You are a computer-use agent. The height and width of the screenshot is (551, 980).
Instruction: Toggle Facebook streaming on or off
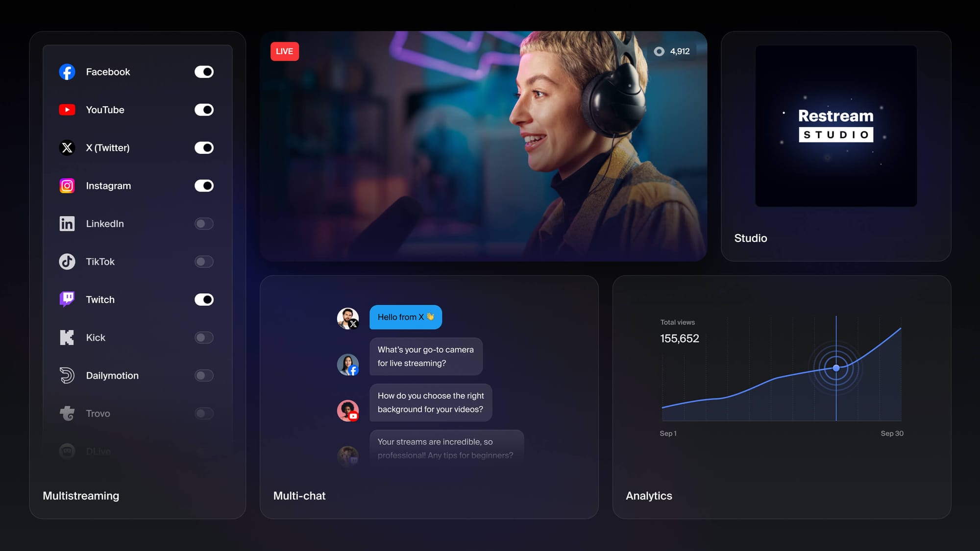pyautogui.click(x=204, y=72)
